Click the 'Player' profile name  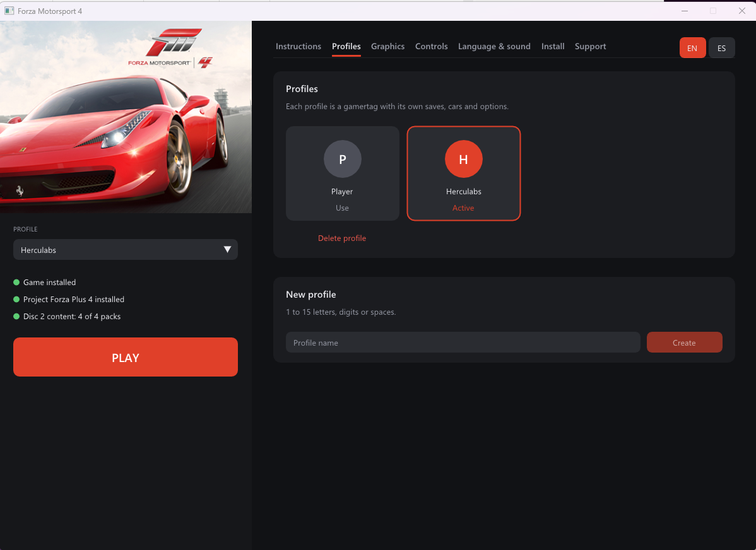pos(342,191)
